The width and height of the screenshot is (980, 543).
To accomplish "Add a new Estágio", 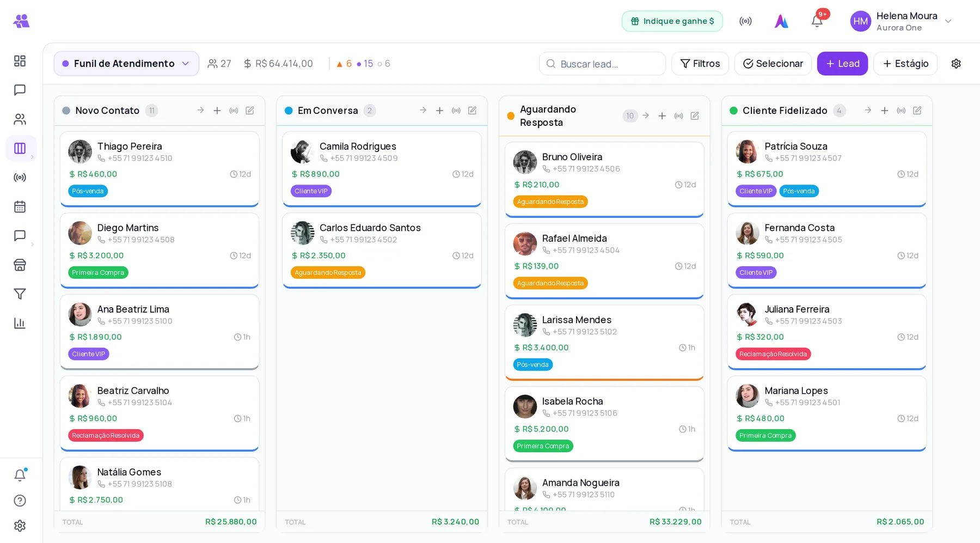I will 905,64.
